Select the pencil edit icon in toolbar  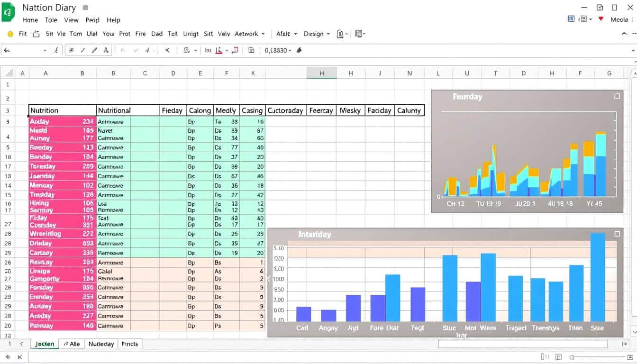coord(94,50)
